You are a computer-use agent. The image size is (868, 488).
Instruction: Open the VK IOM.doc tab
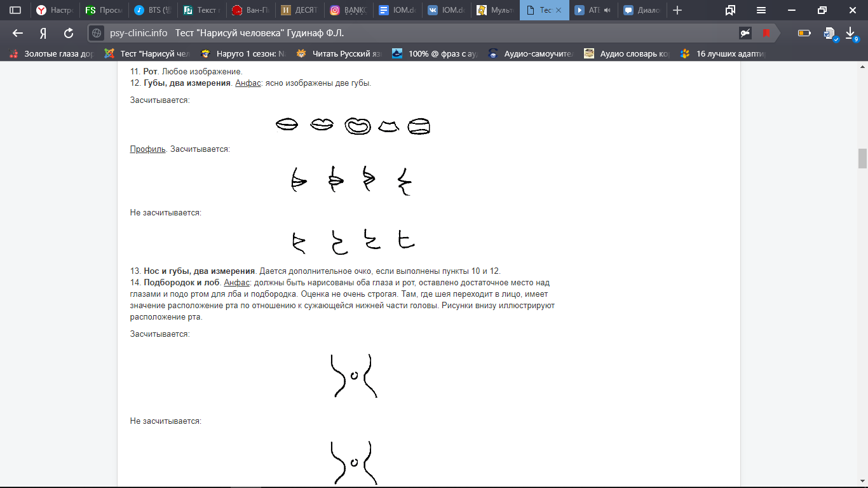click(447, 10)
